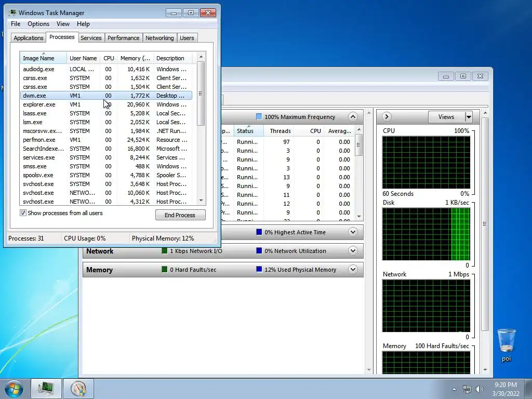Click the 100% Maximum Frequency blue swatch

pyautogui.click(x=259, y=117)
